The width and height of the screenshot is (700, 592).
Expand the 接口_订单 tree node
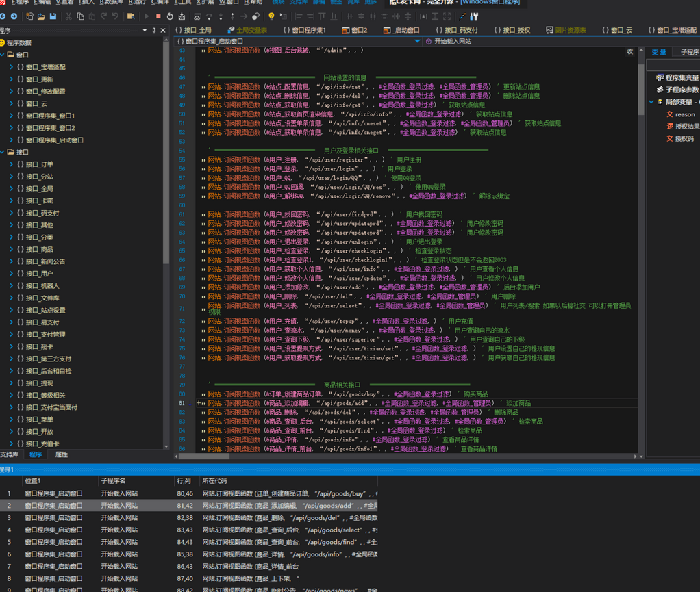pos(11,164)
